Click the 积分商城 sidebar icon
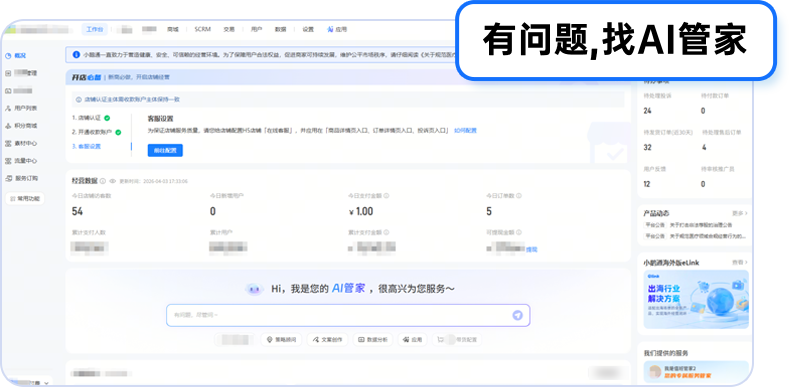 [x=8, y=126]
